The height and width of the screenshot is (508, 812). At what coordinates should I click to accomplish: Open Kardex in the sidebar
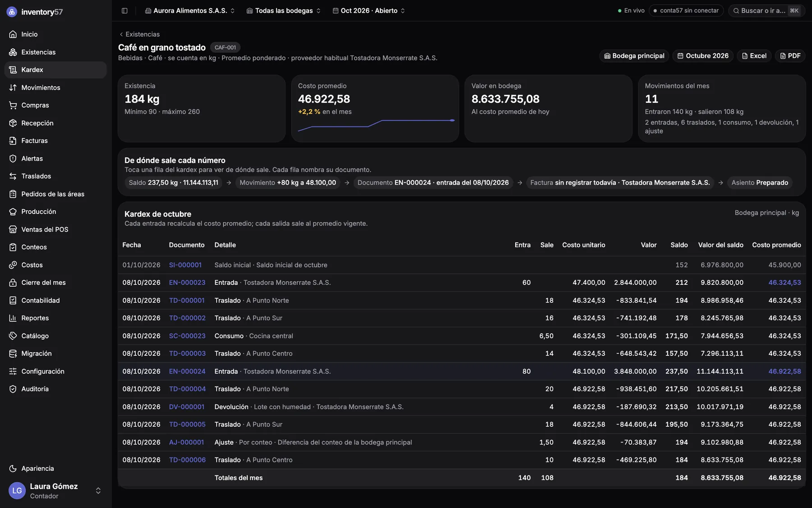point(55,70)
